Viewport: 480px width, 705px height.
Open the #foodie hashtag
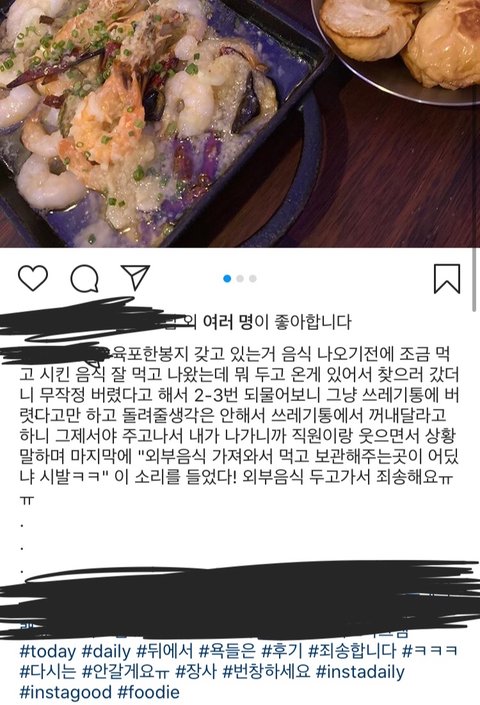pos(149,692)
